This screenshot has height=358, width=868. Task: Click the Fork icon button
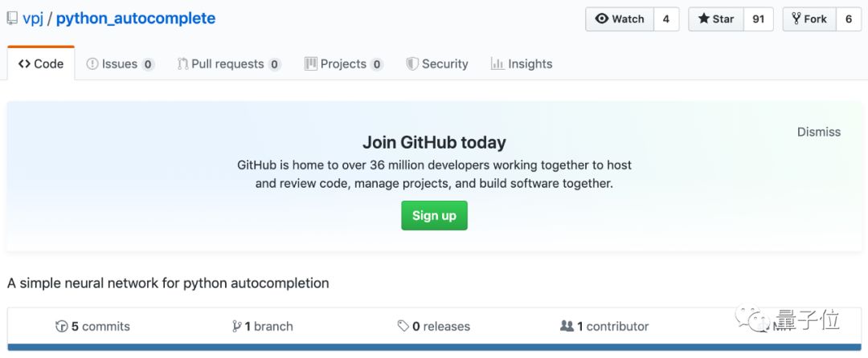796,19
